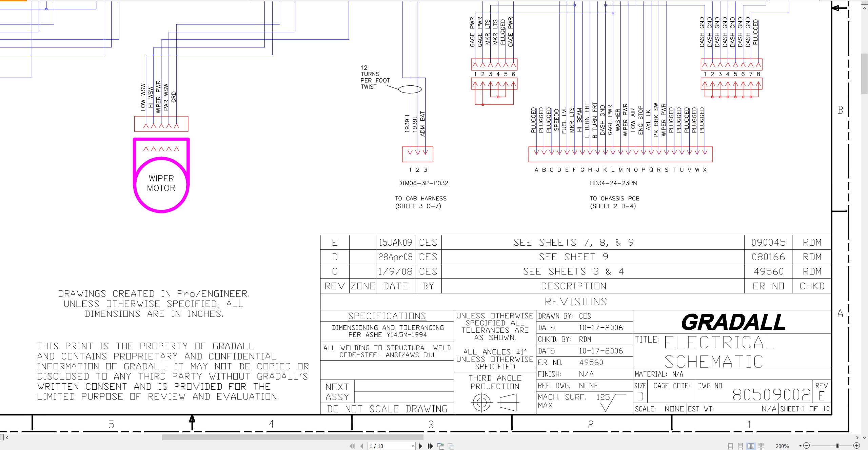Click DO NOT SCALE DRAWING text
This screenshot has height=450, width=868.
pyautogui.click(x=387, y=409)
